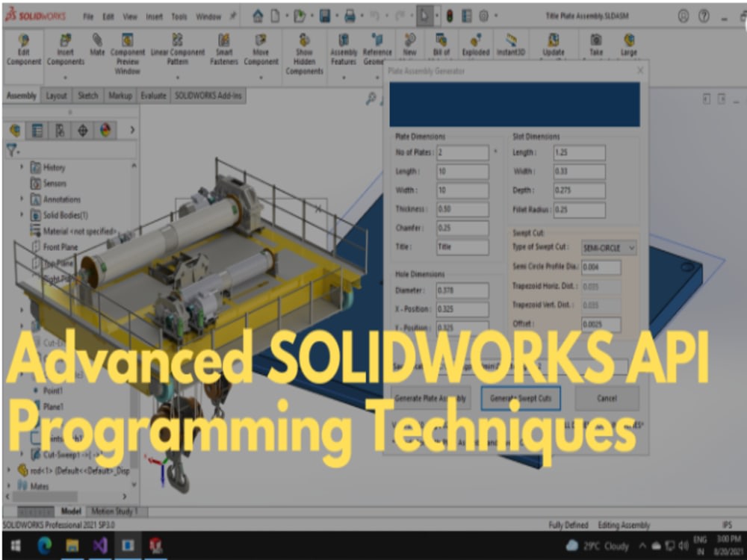Open the View menu
The width and height of the screenshot is (747, 560).
point(129,16)
